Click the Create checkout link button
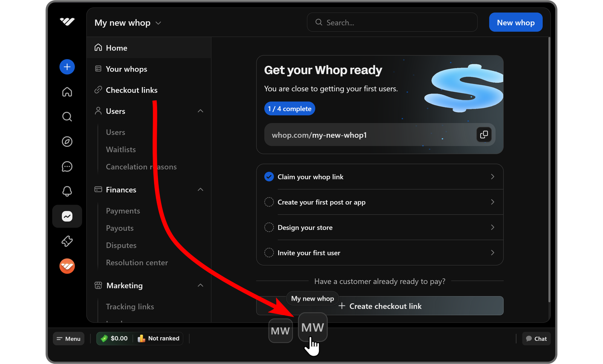Viewport: 603px width, 364px height. [x=385, y=306]
